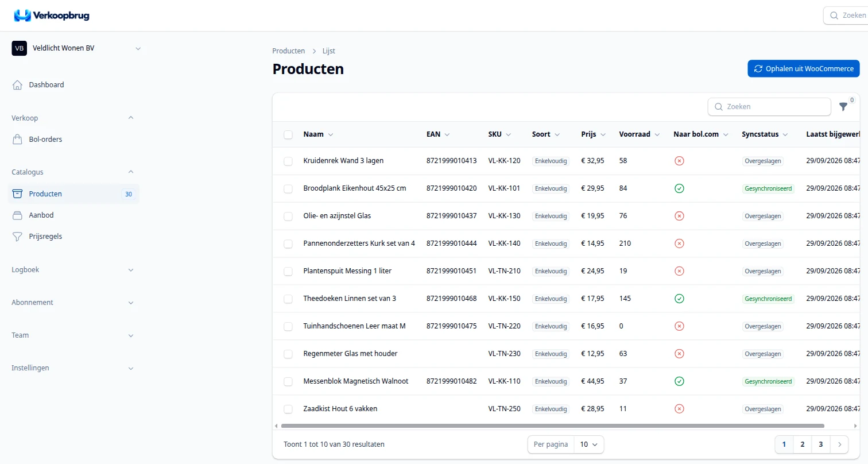868x464 pixels.
Task: Click Ophalen uit WooCommerce button
Action: (x=803, y=69)
